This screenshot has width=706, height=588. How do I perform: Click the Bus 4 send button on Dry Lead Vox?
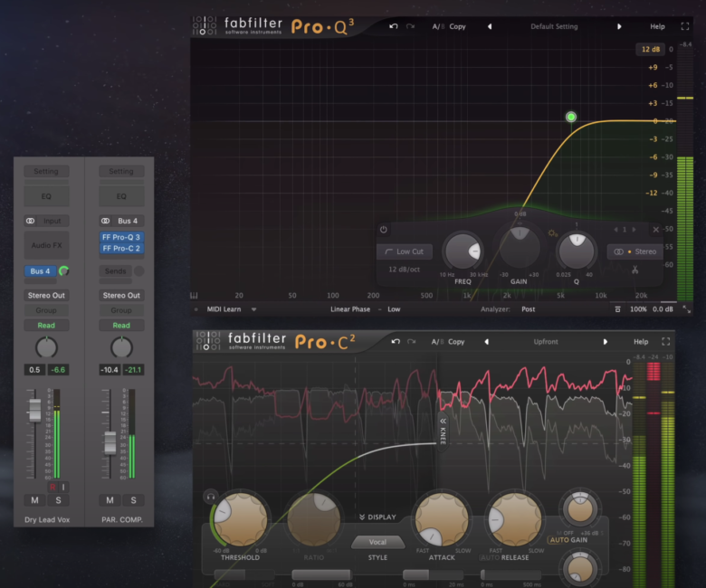click(40, 271)
